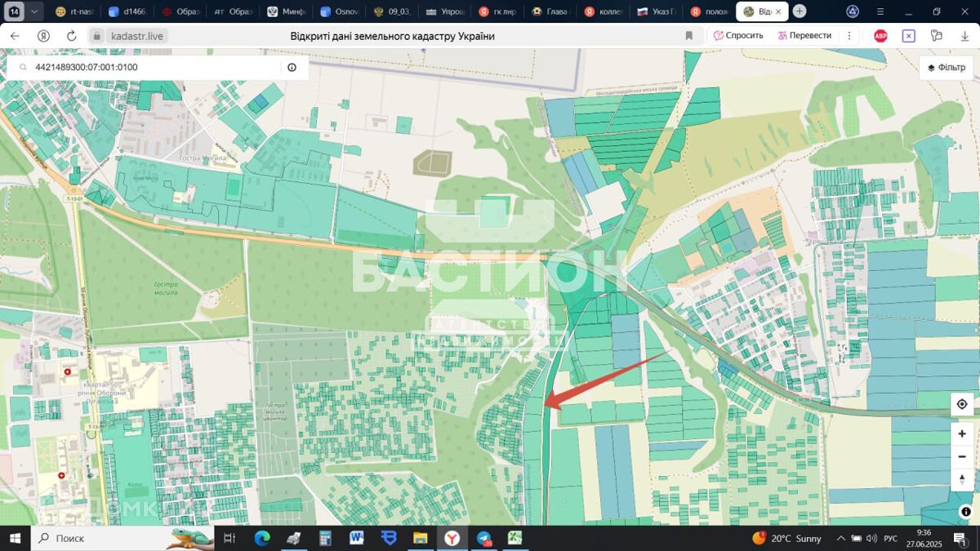Zoom in on the map

(962, 434)
